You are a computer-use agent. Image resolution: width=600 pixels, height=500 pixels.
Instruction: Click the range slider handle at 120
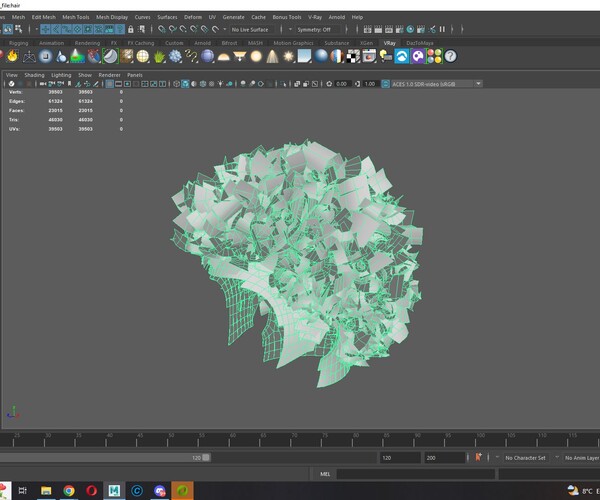pos(206,458)
